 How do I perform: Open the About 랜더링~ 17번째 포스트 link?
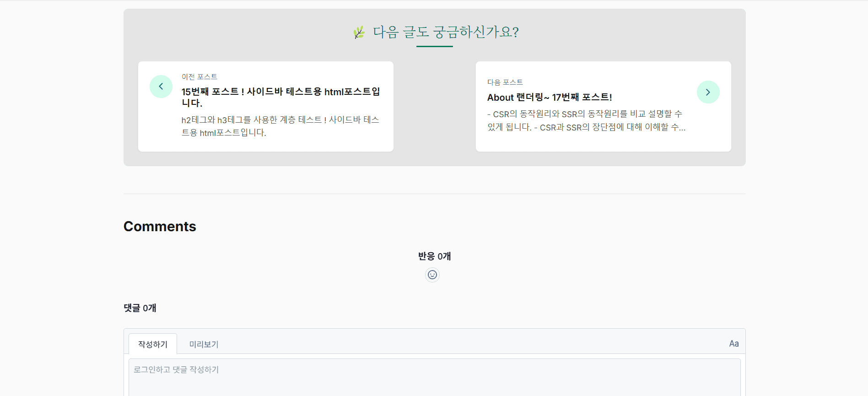[549, 97]
